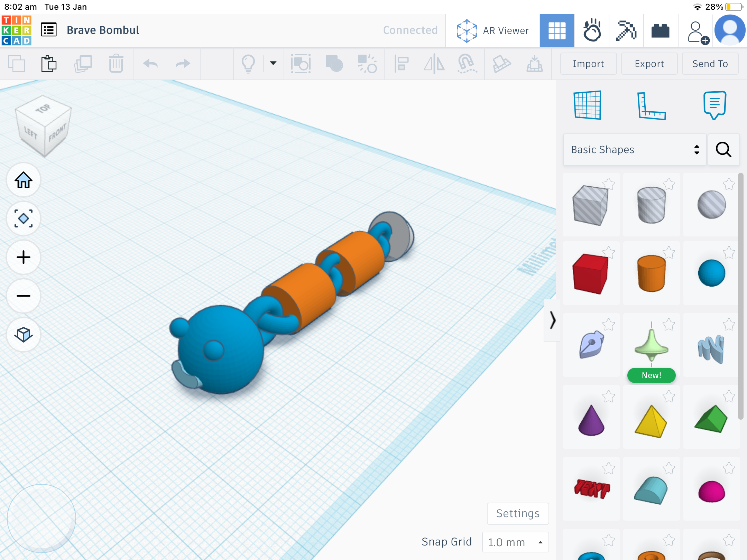Open workplane Settings

(518, 514)
